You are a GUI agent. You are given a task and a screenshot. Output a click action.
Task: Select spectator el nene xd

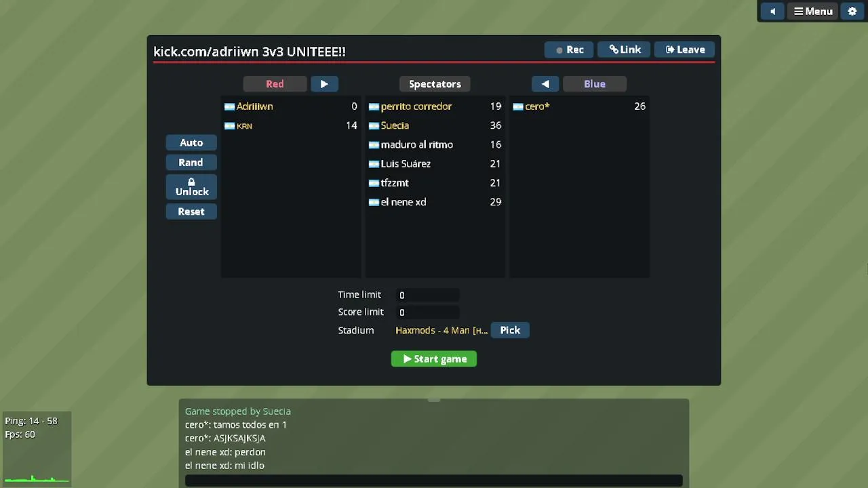tap(435, 202)
